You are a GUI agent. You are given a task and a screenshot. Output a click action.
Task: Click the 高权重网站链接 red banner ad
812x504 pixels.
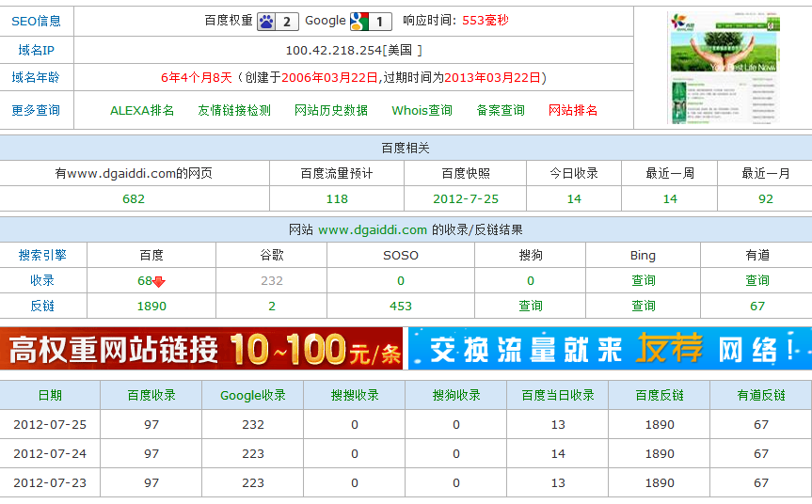point(202,349)
